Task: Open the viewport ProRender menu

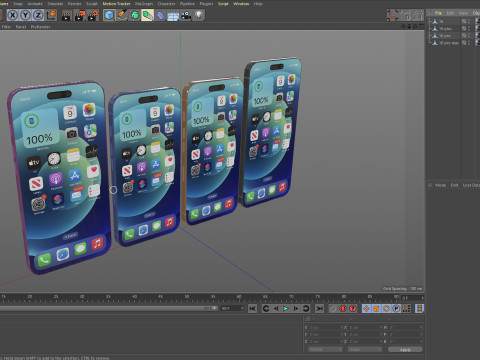Action: (x=40, y=27)
